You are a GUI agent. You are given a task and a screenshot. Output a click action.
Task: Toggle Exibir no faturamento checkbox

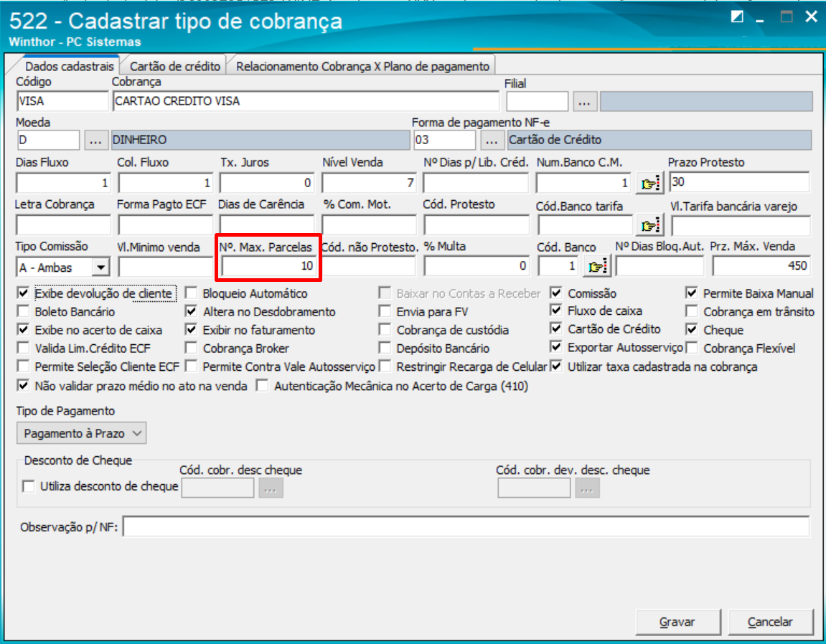191,330
